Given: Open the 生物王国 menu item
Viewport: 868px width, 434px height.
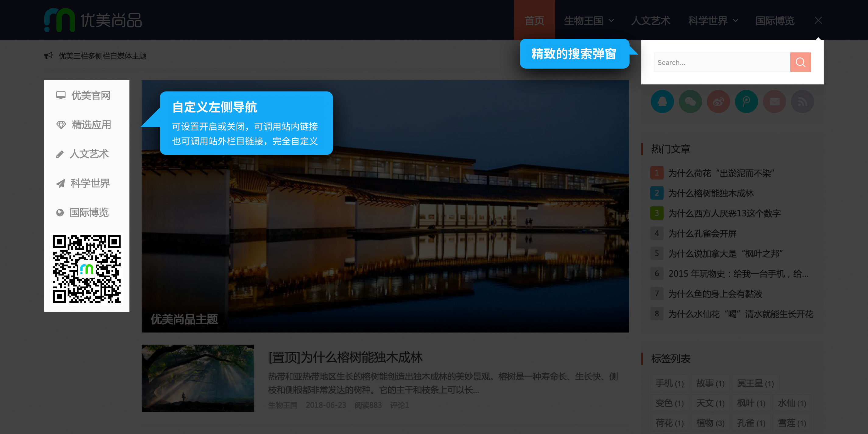Looking at the screenshot, I should click(584, 20).
